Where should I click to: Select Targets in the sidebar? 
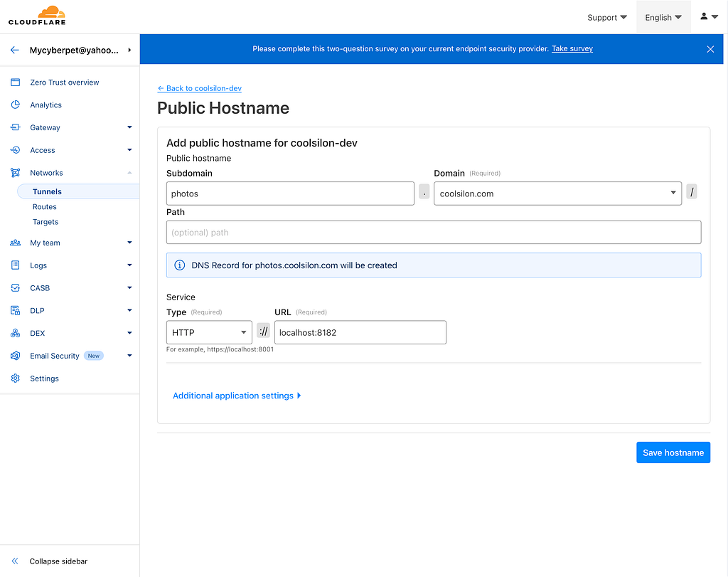pos(45,222)
